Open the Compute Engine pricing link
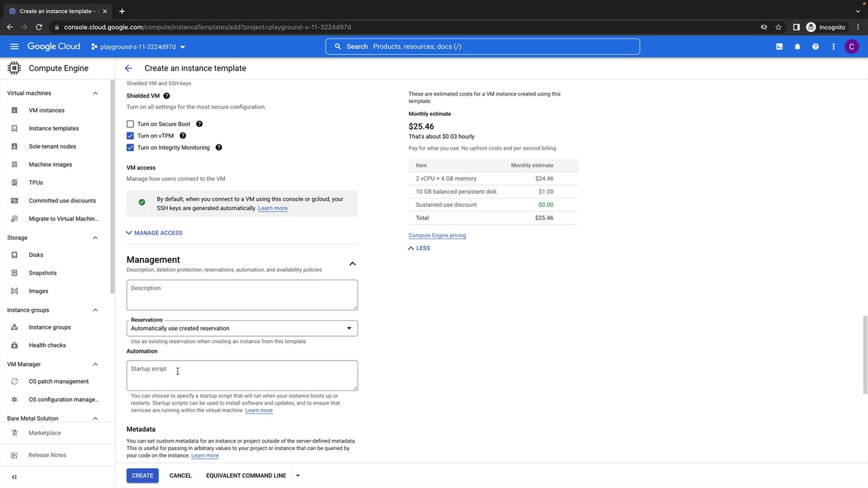This screenshot has width=868, height=488. (x=437, y=236)
